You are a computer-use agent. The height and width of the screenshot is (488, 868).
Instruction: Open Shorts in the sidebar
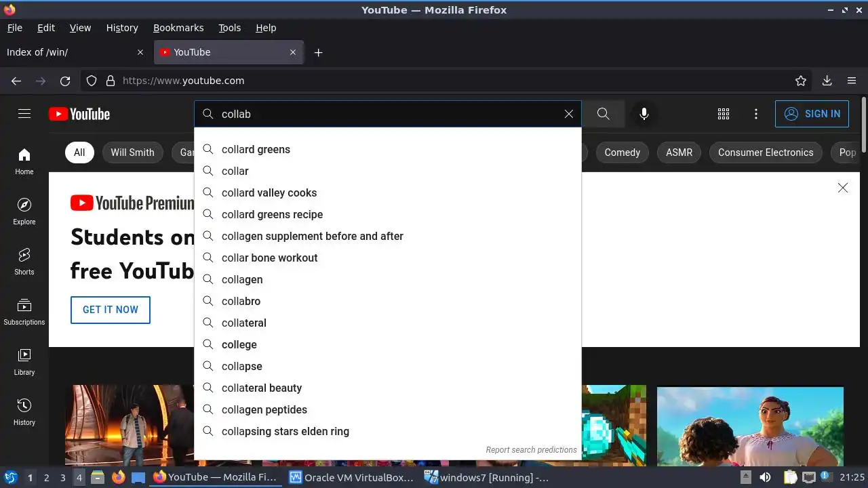pos(24,262)
